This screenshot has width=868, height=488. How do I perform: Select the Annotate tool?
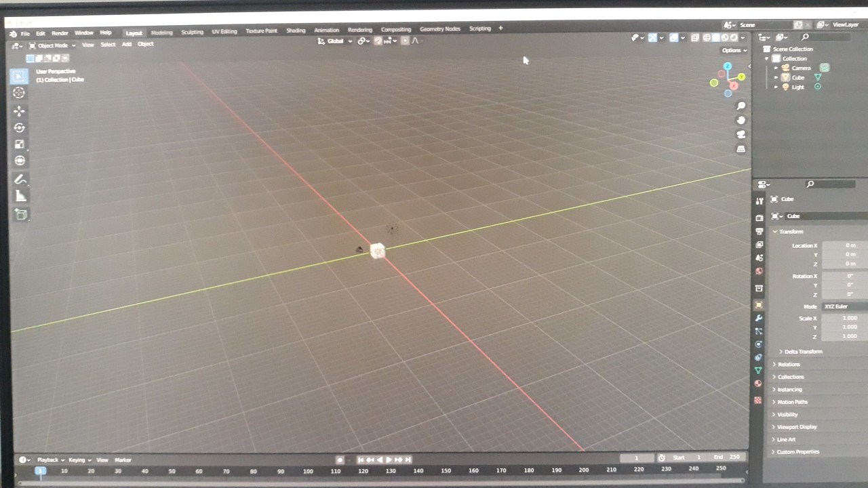20,180
